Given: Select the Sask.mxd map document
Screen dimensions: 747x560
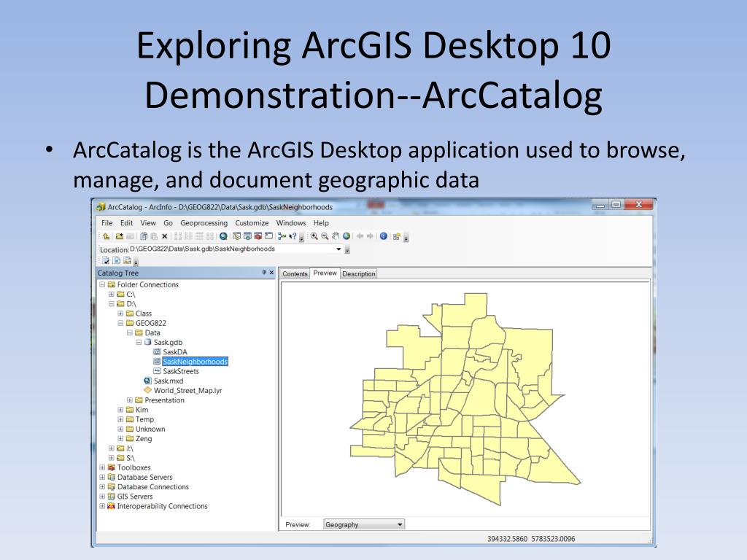Looking at the screenshot, I should point(169,381).
